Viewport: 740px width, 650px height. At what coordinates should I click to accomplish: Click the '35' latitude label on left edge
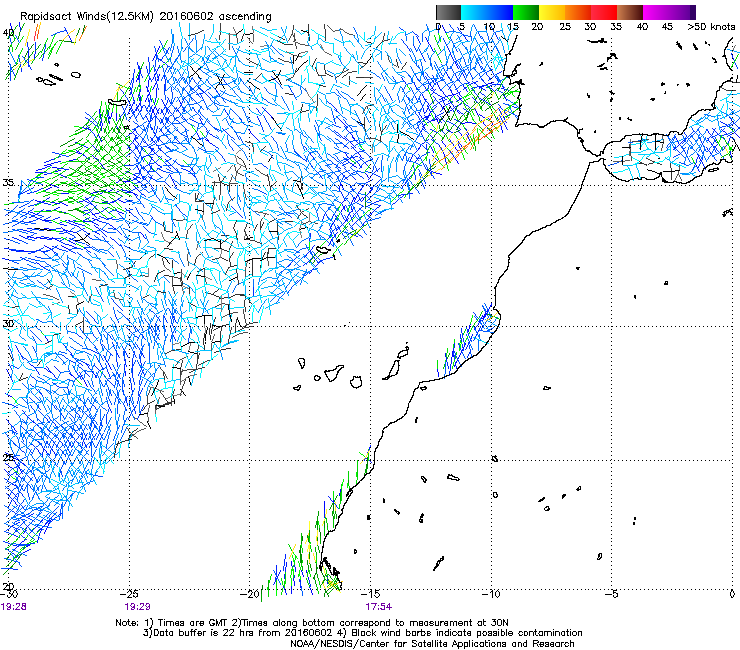[x=8, y=183]
